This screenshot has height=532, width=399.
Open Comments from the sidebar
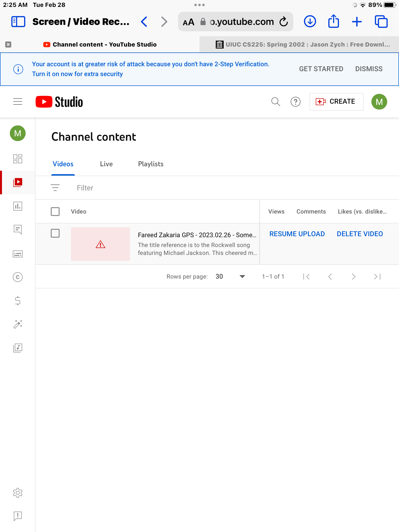(x=18, y=230)
